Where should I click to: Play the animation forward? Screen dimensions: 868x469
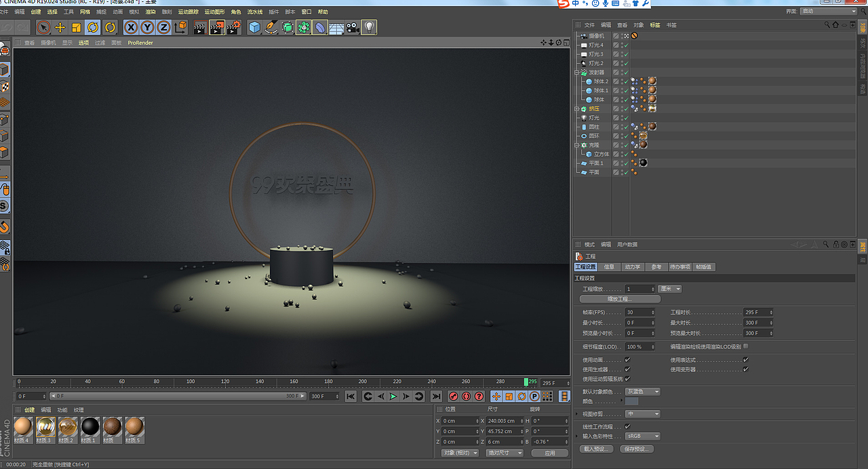[393, 396]
